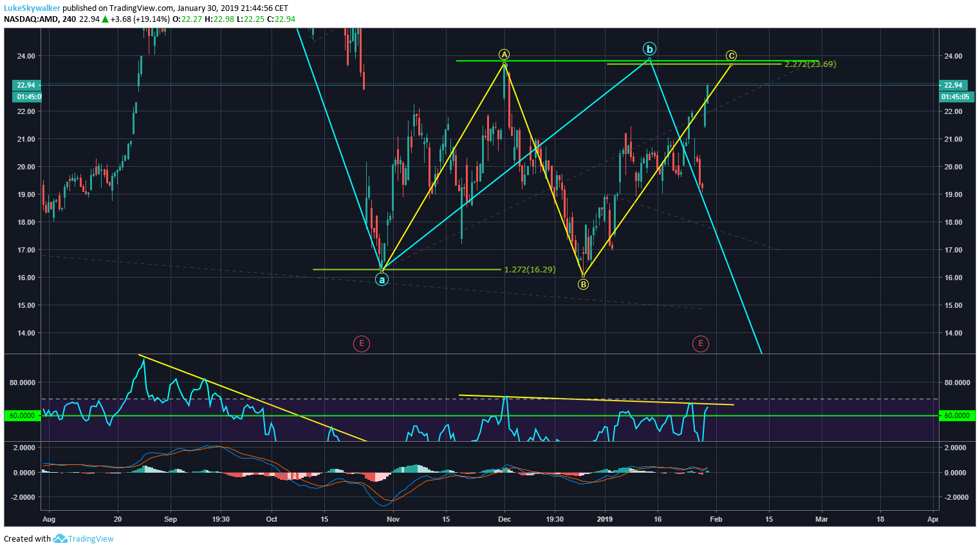980x550 pixels.
Task: Select the Aug label on the time axis
Action: click(49, 519)
